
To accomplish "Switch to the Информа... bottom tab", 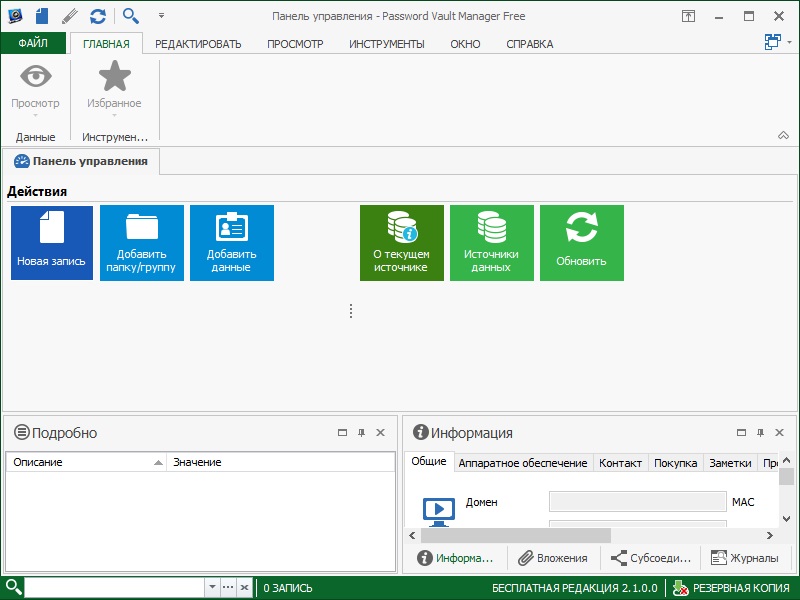I will (x=455, y=558).
